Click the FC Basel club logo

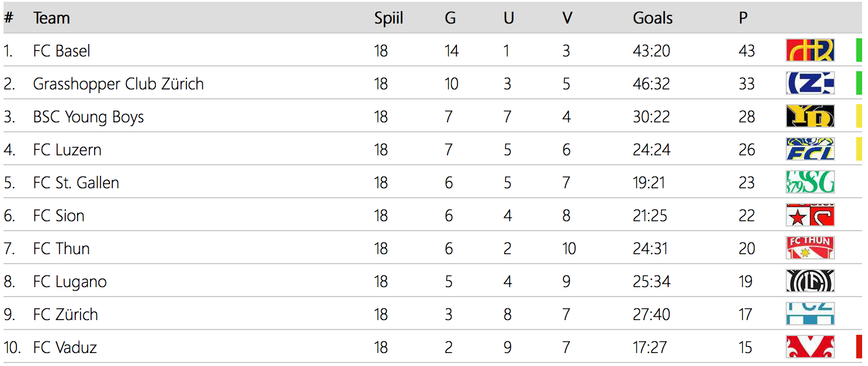(810, 51)
